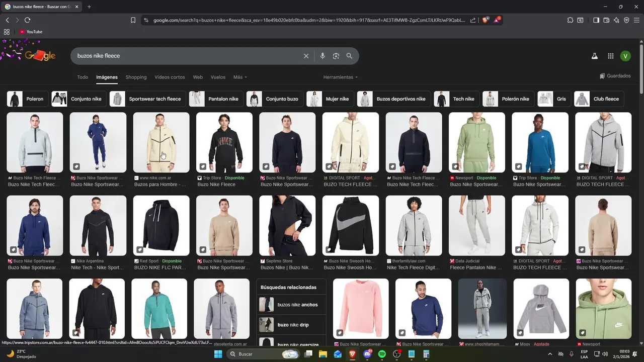The width and height of the screenshot is (644, 362).
Task: Go back with the browser back arrow
Action: tap(7, 20)
